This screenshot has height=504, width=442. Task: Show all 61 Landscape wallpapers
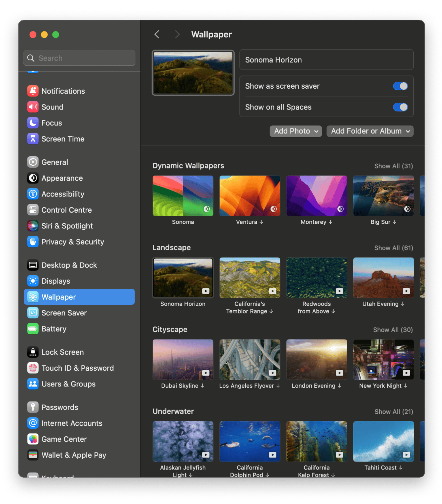pyautogui.click(x=393, y=248)
